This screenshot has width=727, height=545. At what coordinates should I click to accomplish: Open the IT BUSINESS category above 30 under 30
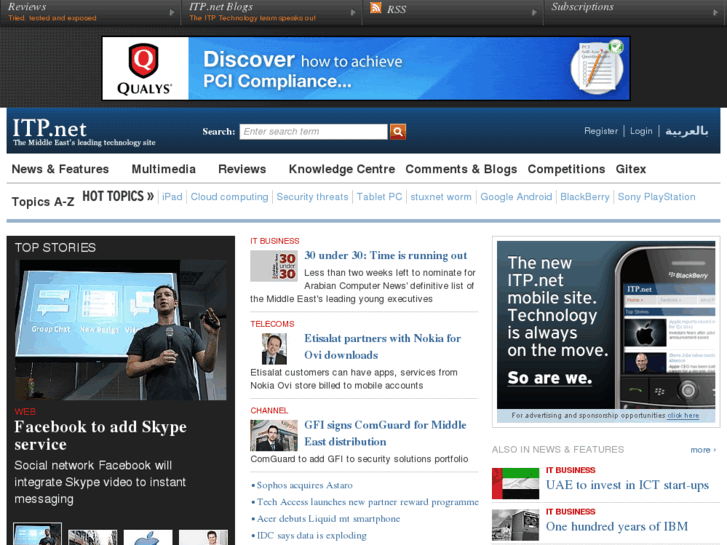click(275, 241)
